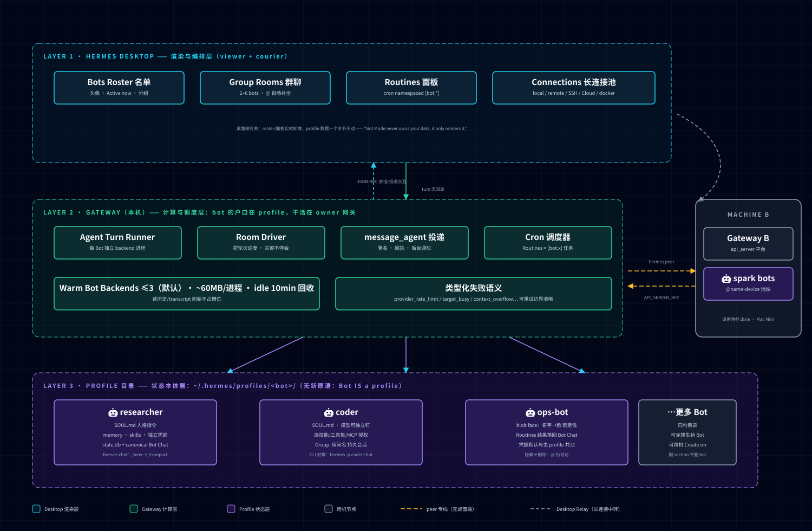Click the "peer 专线（无桌面端）" legend label

(450, 509)
